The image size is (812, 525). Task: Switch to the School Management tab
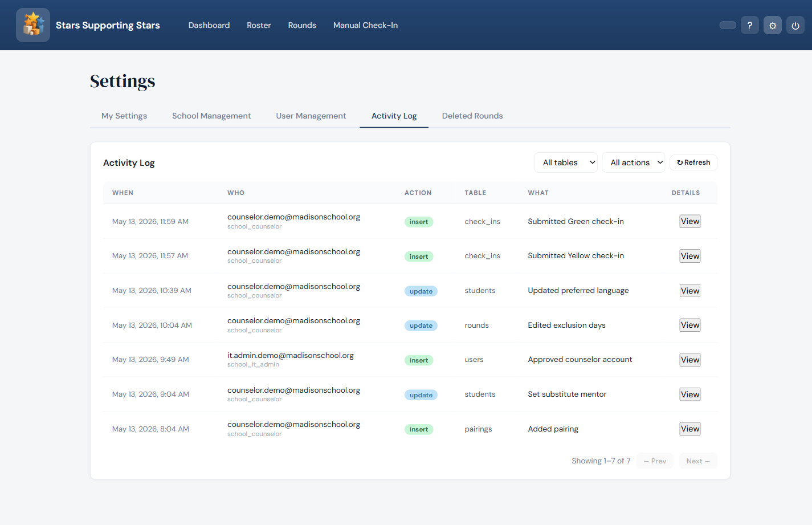point(211,116)
